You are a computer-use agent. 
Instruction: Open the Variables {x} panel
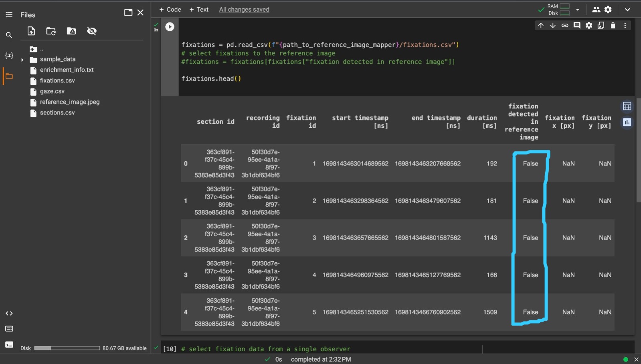(x=9, y=55)
